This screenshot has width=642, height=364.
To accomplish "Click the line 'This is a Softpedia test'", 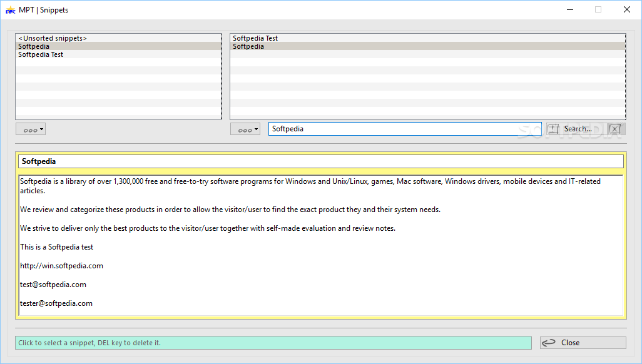I will pyautogui.click(x=56, y=247).
